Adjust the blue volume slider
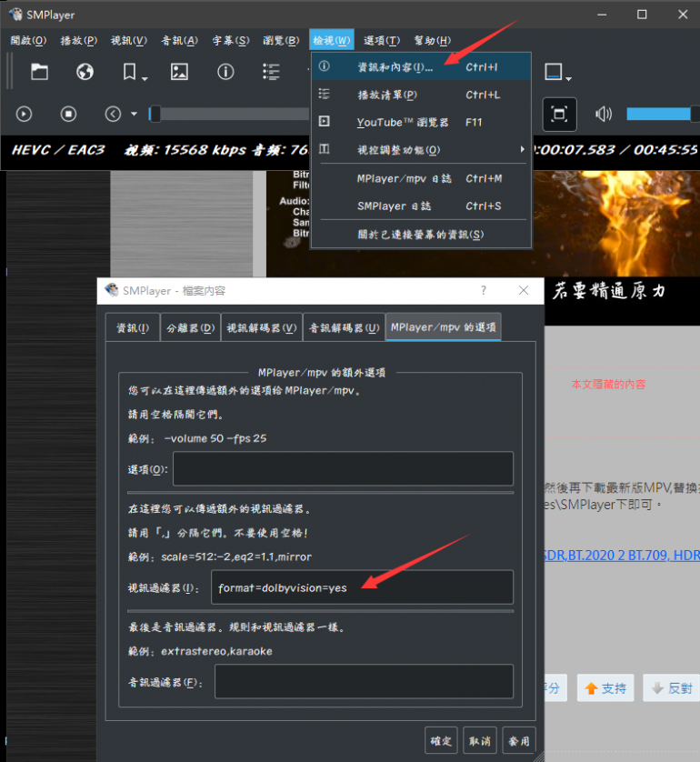The height and width of the screenshot is (762, 700). coord(662,115)
